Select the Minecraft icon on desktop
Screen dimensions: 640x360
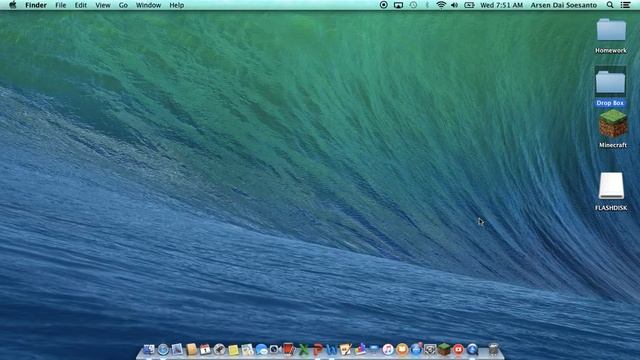pos(613,129)
